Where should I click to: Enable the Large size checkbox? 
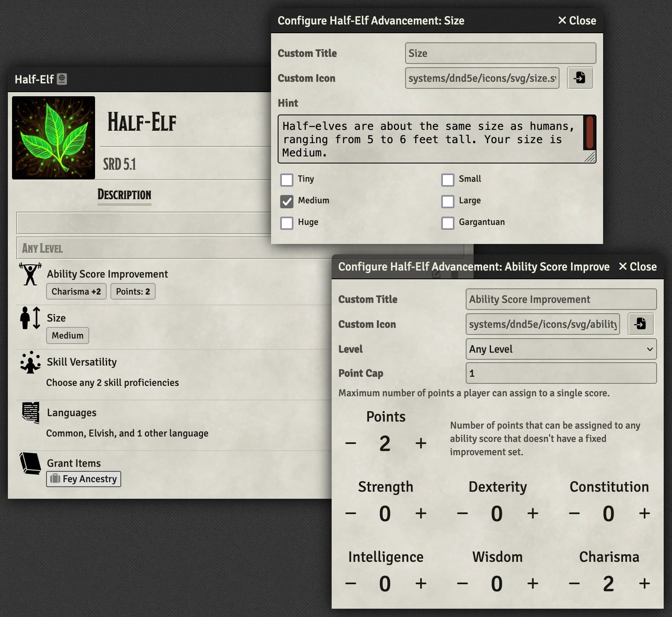[448, 201]
